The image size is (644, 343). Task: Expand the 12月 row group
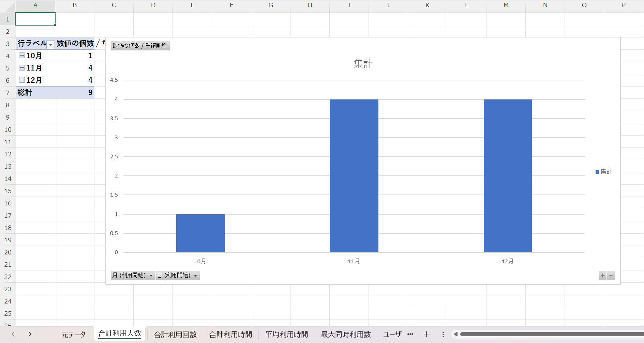pos(22,80)
